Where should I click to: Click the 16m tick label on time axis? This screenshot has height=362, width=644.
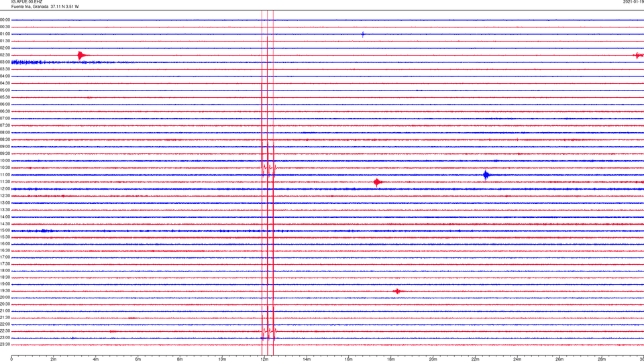pyautogui.click(x=348, y=359)
